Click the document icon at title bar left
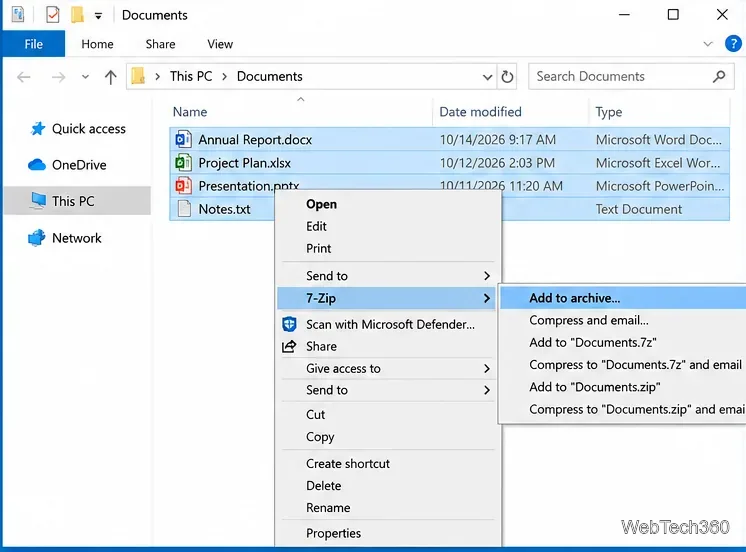This screenshot has width=746, height=552. (18, 15)
